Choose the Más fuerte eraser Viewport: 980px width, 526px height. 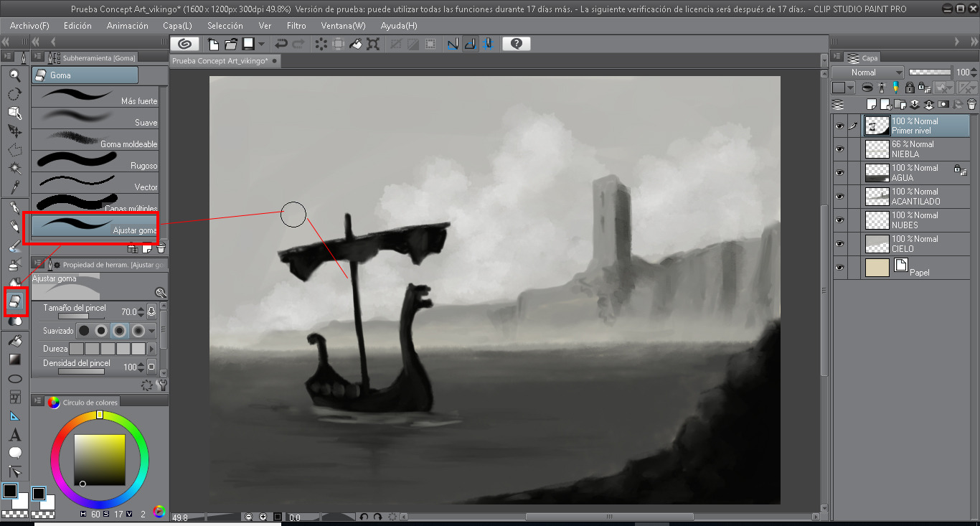pos(95,96)
